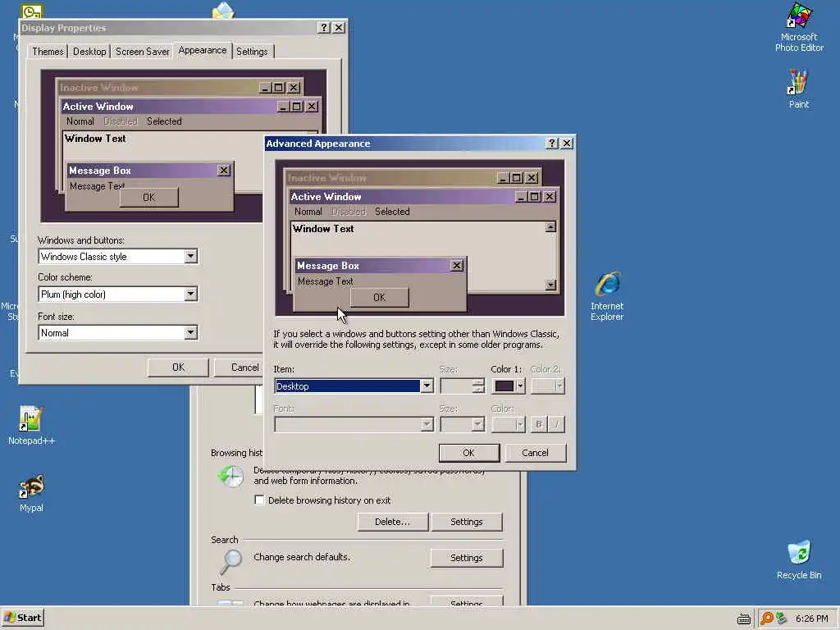
Task: Click preview scrollbar up arrow
Action: pyautogui.click(x=550, y=227)
